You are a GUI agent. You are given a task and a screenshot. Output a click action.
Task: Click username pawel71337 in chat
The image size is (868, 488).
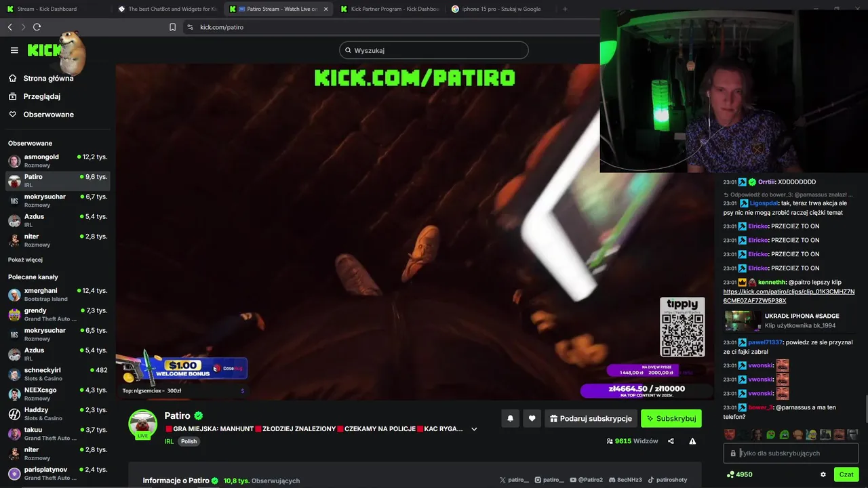tap(766, 342)
